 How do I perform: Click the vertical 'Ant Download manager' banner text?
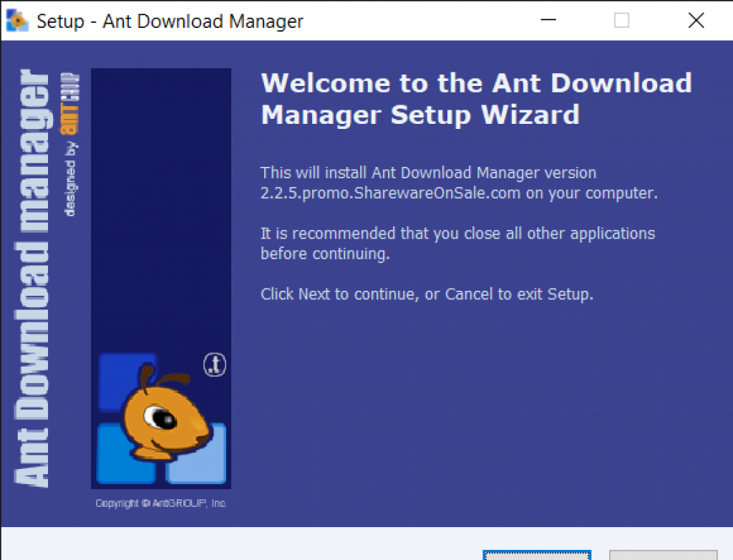pyautogui.click(x=33, y=279)
